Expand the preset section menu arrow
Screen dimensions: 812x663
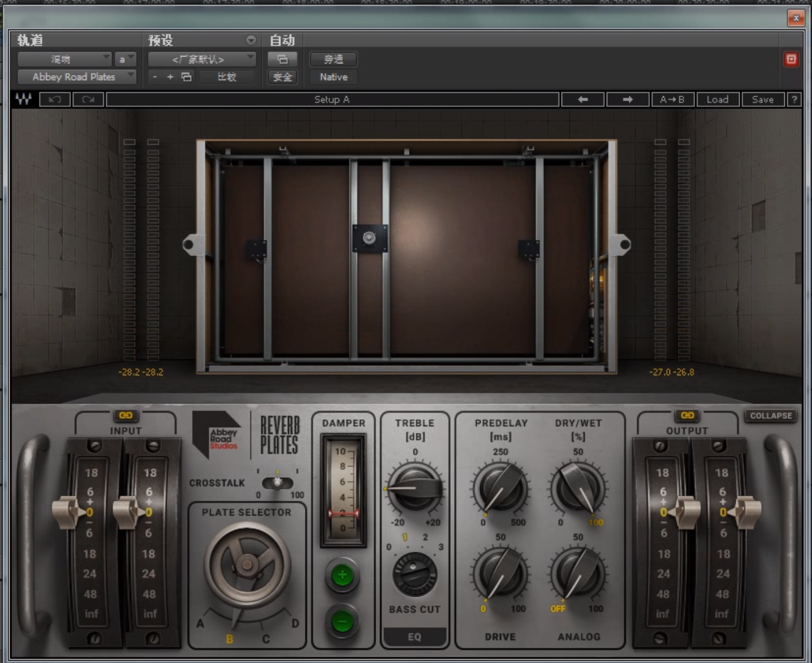point(250,40)
